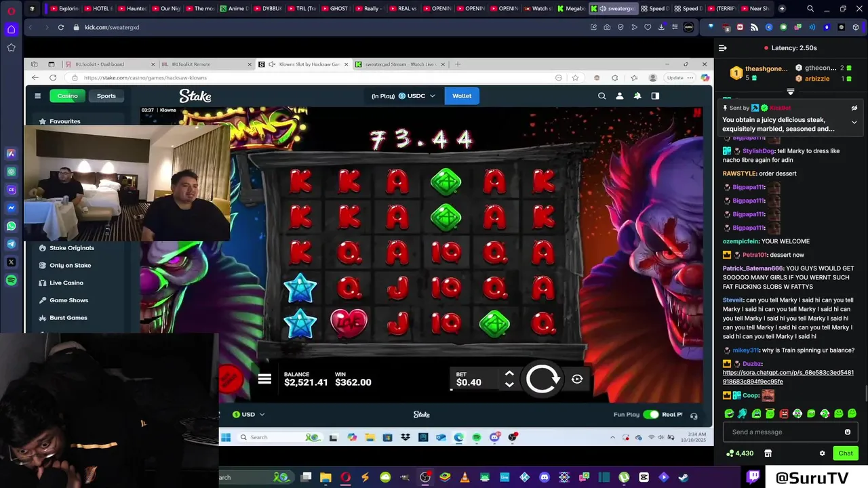Focus the Send a message field
Screen dimensions: 868x488
tap(790, 432)
